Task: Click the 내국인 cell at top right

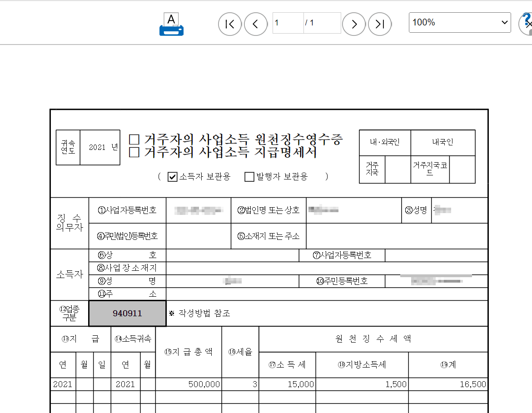Action: point(443,143)
